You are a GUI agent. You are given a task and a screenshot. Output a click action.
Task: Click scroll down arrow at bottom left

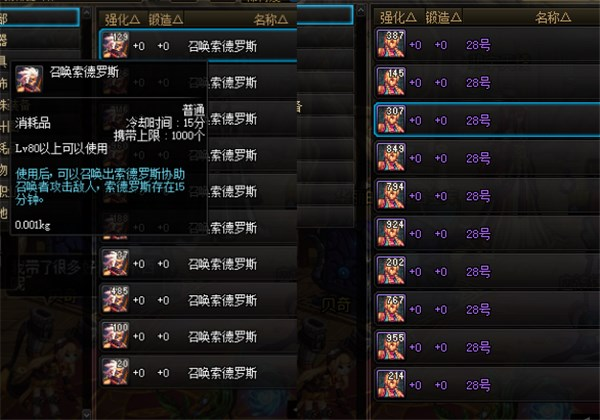point(86,414)
